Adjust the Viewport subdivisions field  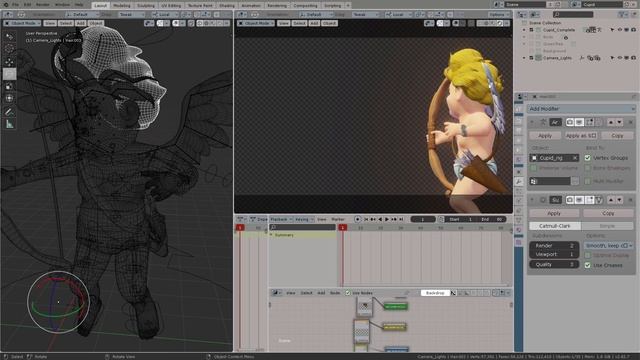554,254
